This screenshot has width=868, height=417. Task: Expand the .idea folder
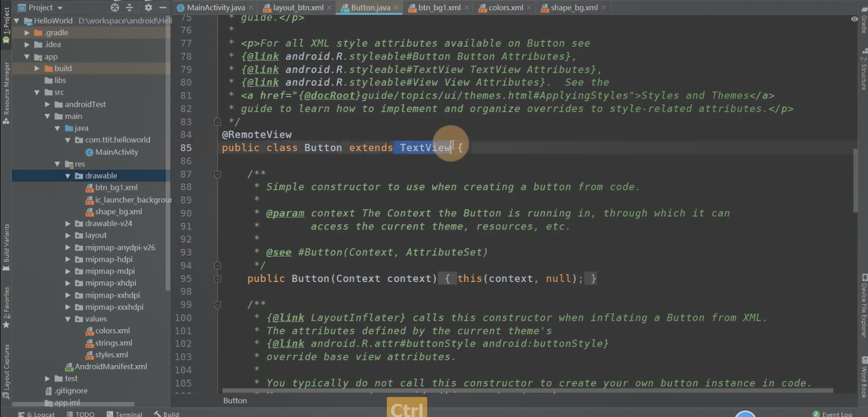click(x=27, y=45)
